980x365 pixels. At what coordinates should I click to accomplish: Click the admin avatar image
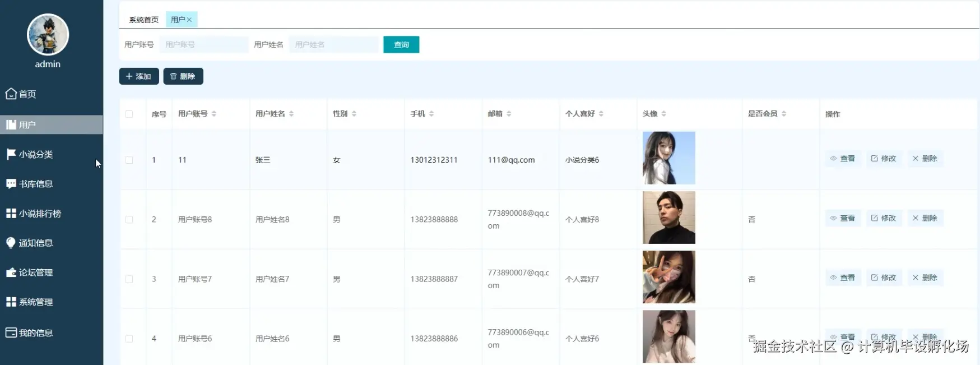(x=48, y=35)
